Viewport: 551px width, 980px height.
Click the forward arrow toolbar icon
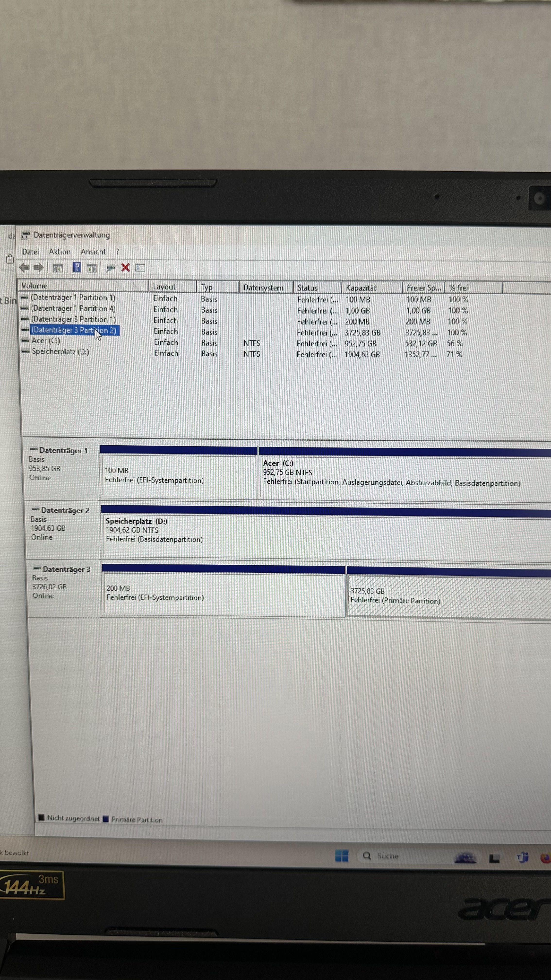click(38, 267)
